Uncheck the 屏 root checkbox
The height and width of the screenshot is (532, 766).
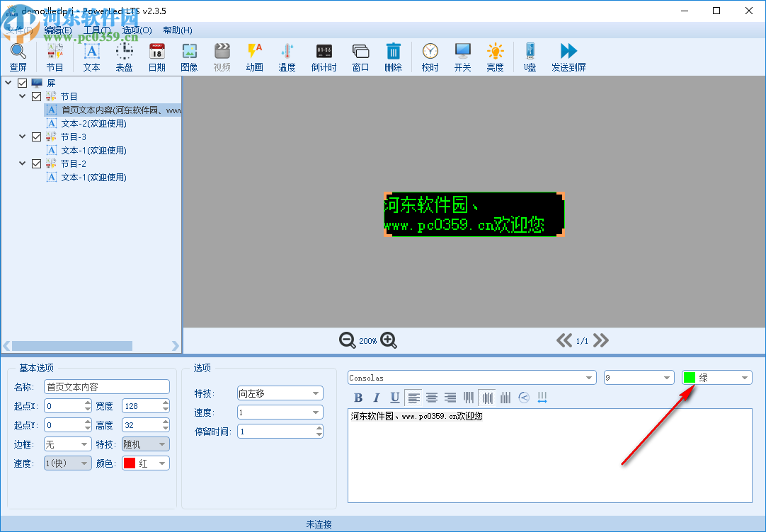(x=23, y=83)
